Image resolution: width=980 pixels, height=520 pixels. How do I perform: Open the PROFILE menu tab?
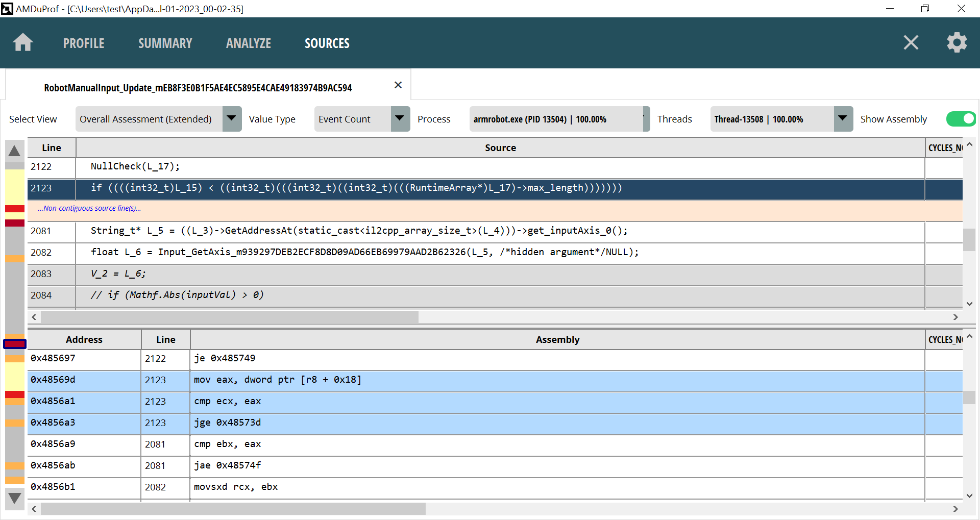(84, 43)
